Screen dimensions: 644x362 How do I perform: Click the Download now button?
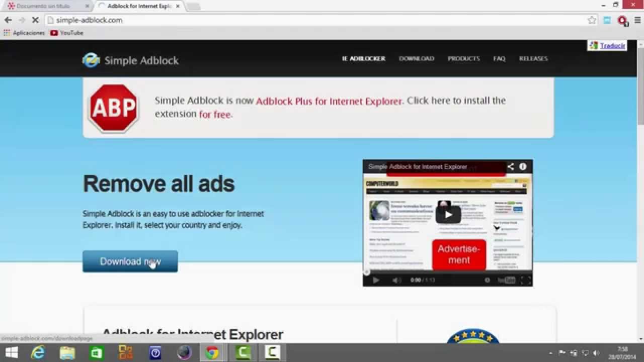point(130,261)
